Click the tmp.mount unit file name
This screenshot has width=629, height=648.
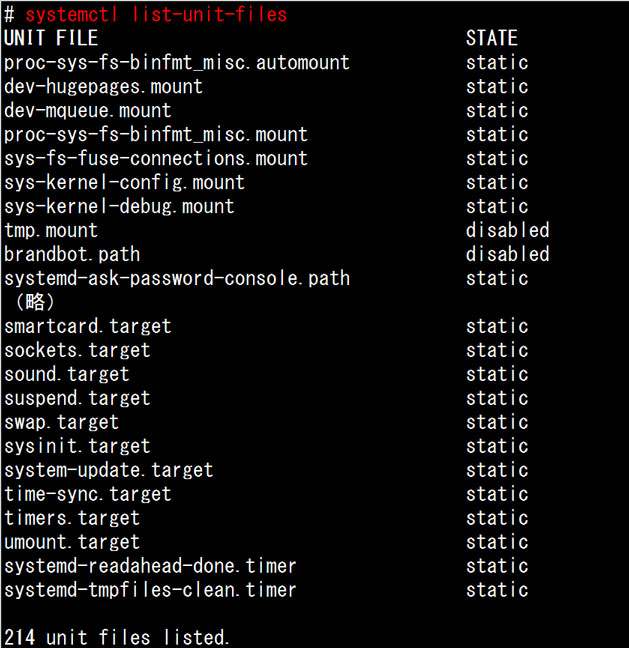(51, 230)
